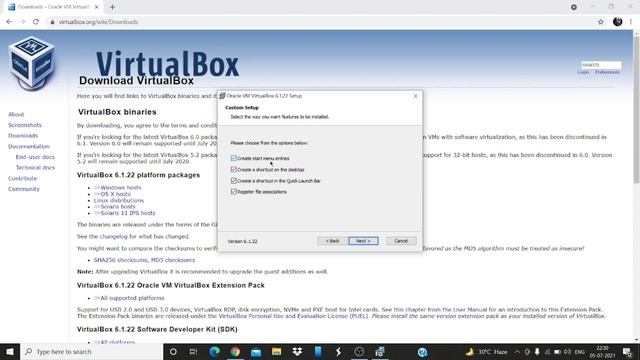Image resolution: width=640 pixels, height=360 pixels.
Task: Click the battery tray icon
Action: tap(557, 351)
